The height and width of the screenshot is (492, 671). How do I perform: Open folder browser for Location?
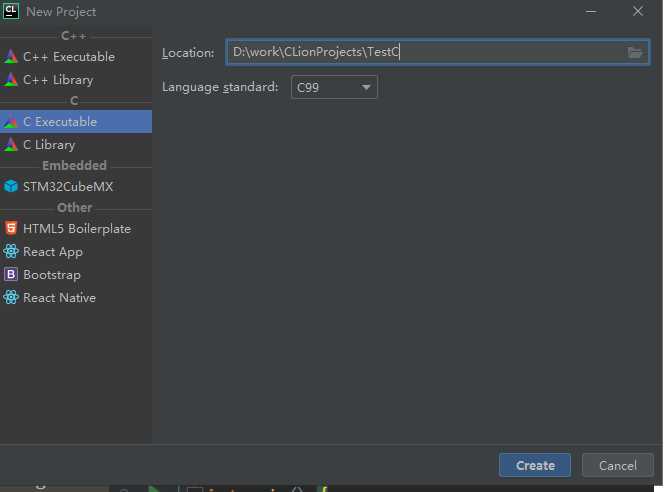[635, 52]
